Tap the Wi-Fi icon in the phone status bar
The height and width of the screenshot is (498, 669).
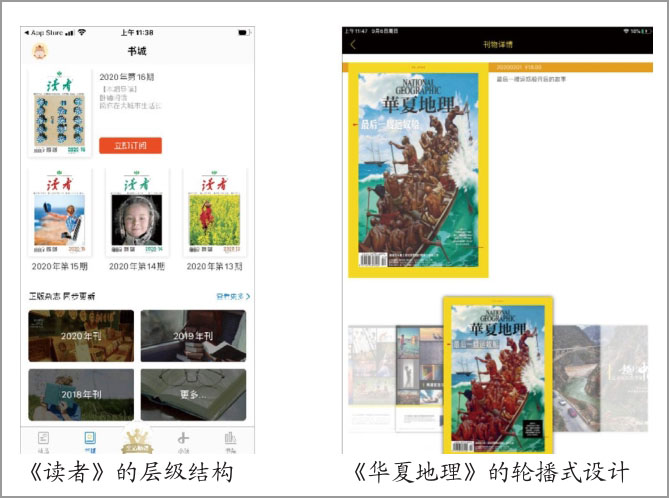tap(82, 32)
